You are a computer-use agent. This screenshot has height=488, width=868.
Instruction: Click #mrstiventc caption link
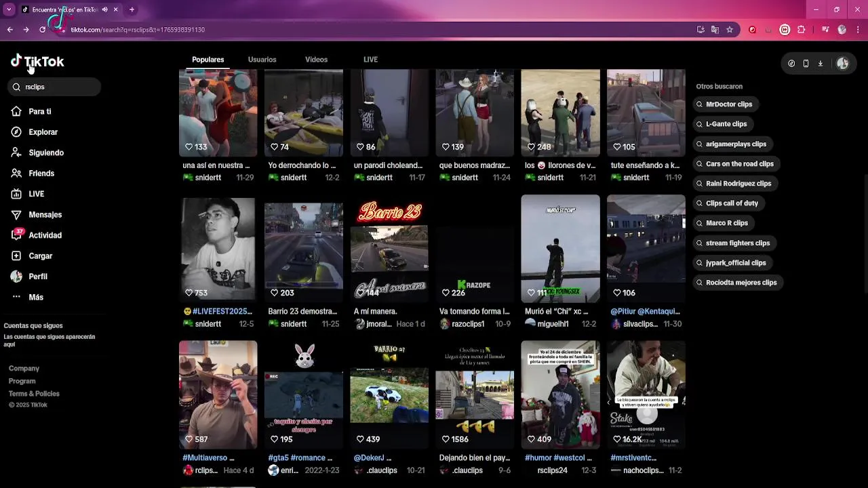[633, 458]
